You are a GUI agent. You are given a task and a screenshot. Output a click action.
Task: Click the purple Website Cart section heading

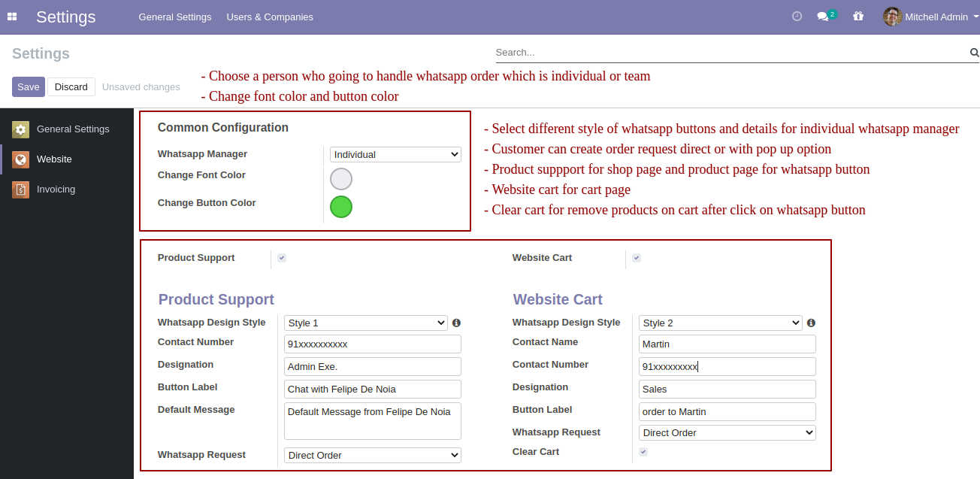pos(558,299)
